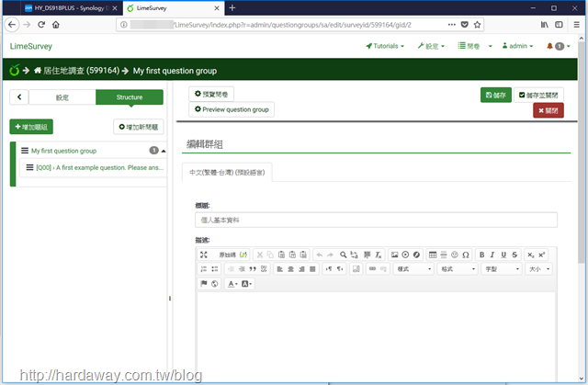Toggle underline formatting
Screen dimensions: 588x385
[503, 255]
